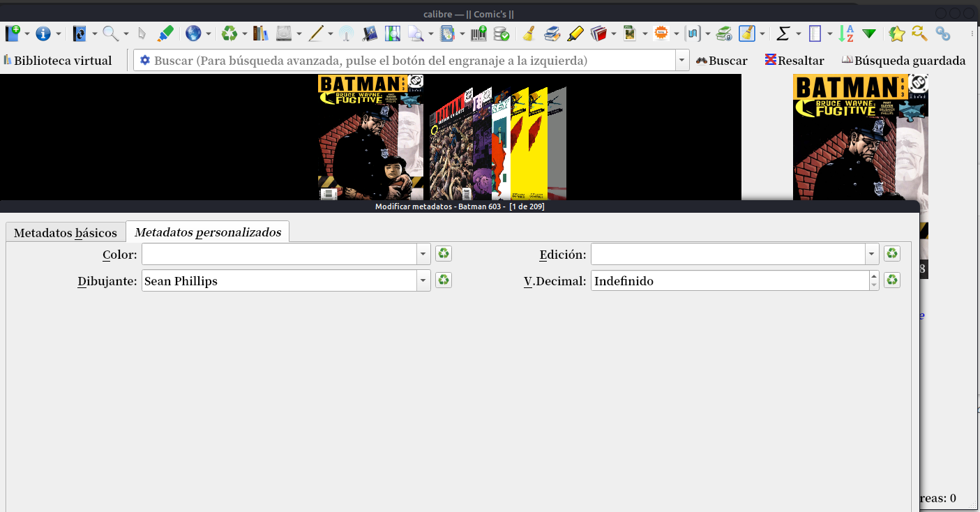This screenshot has width=980, height=512.
Task: Click the pencil Edit metadata icon
Action: tap(316, 33)
